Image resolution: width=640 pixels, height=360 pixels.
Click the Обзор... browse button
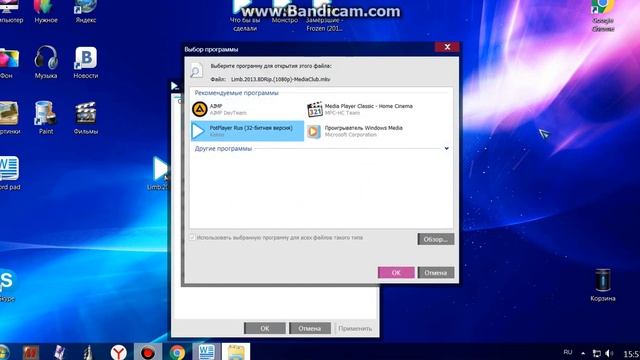click(x=436, y=239)
